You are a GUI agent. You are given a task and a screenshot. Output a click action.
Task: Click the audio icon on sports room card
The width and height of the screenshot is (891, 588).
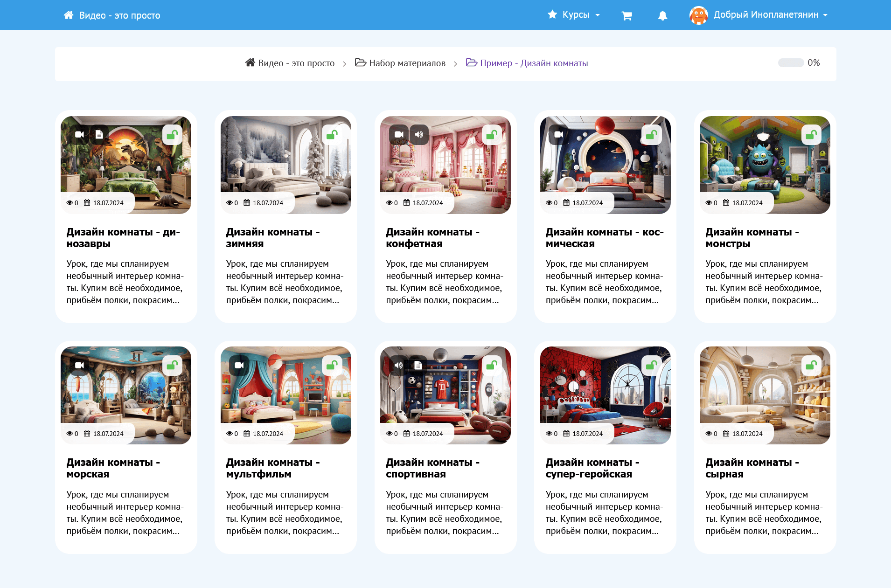pyautogui.click(x=398, y=365)
